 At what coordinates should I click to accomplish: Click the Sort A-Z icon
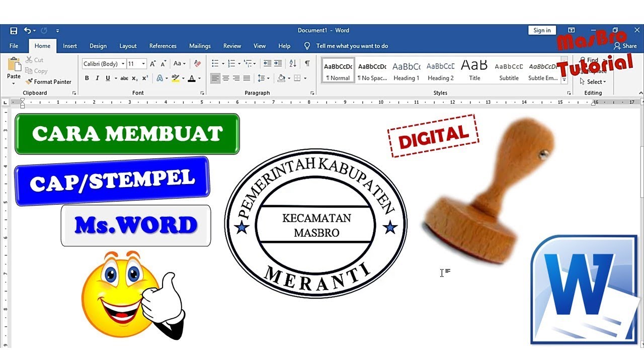coord(293,63)
